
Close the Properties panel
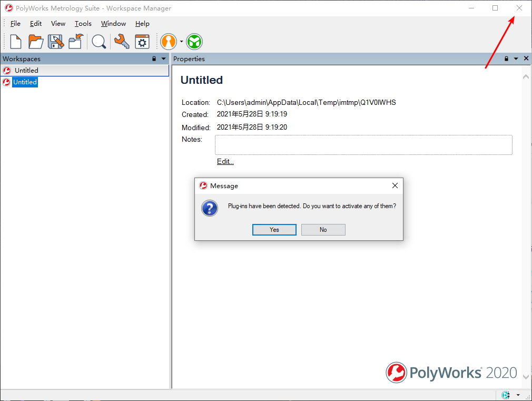pos(526,58)
